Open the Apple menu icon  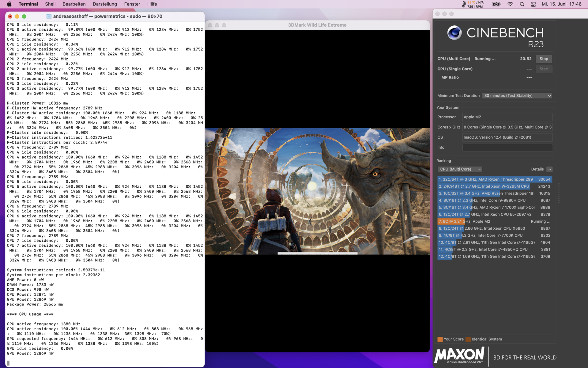[x=9, y=4]
